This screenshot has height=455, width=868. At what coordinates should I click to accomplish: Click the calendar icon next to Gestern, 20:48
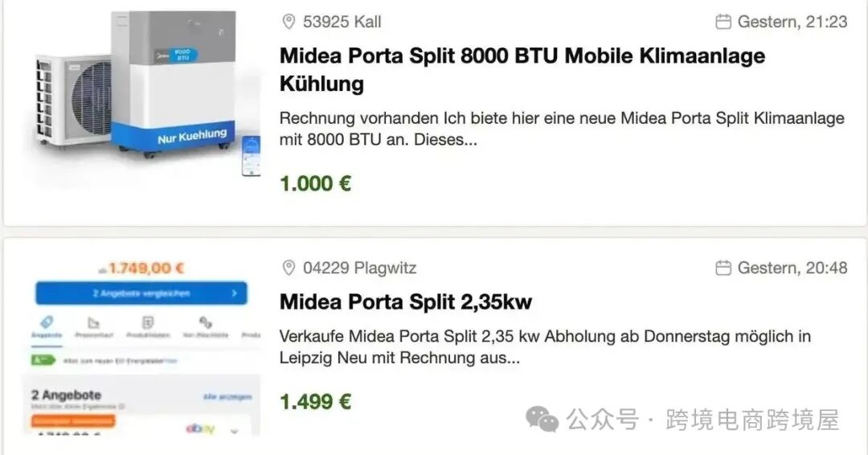[723, 268]
